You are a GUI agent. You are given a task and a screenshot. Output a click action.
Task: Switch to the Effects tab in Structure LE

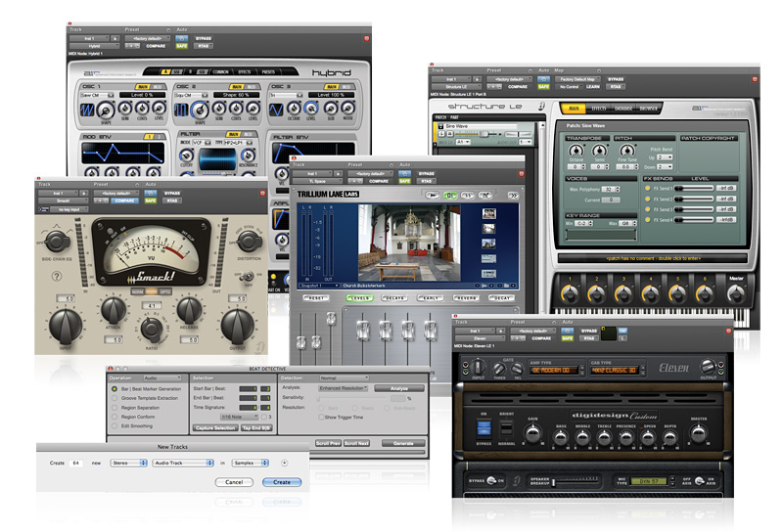coord(598,109)
